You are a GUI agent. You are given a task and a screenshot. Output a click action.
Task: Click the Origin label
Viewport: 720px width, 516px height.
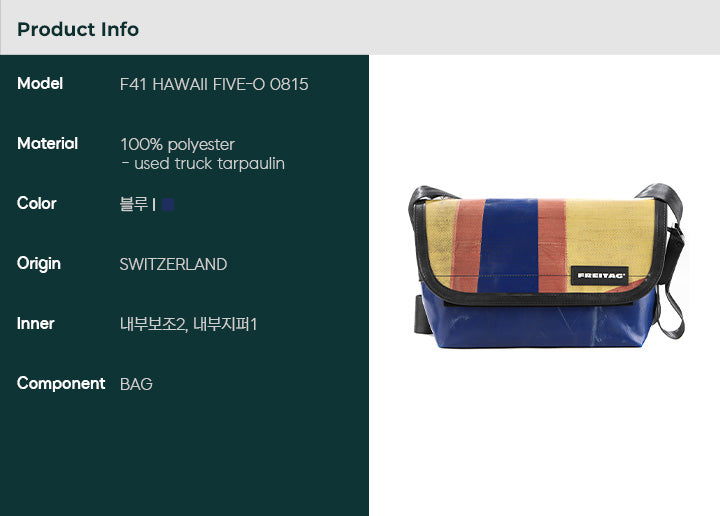point(39,264)
